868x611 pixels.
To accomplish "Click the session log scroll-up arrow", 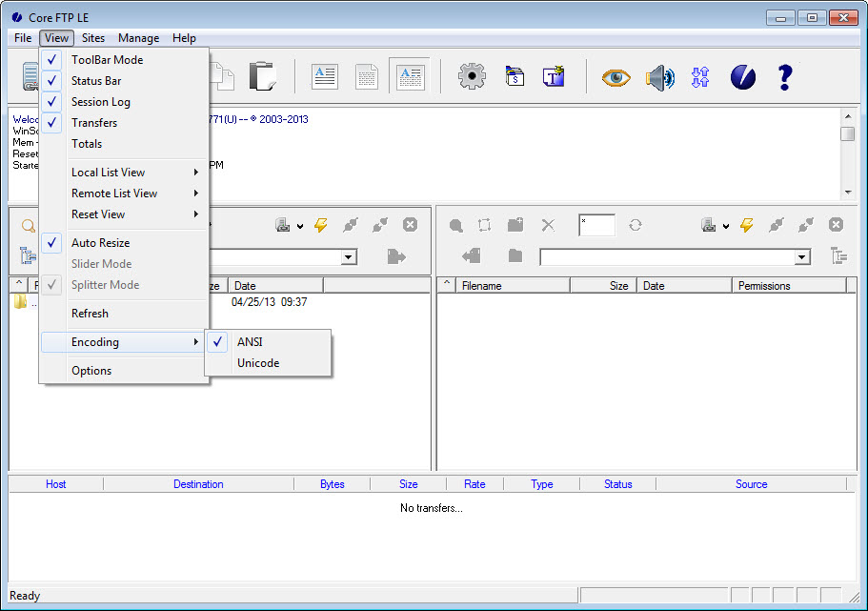I will (x=848, y=116).
